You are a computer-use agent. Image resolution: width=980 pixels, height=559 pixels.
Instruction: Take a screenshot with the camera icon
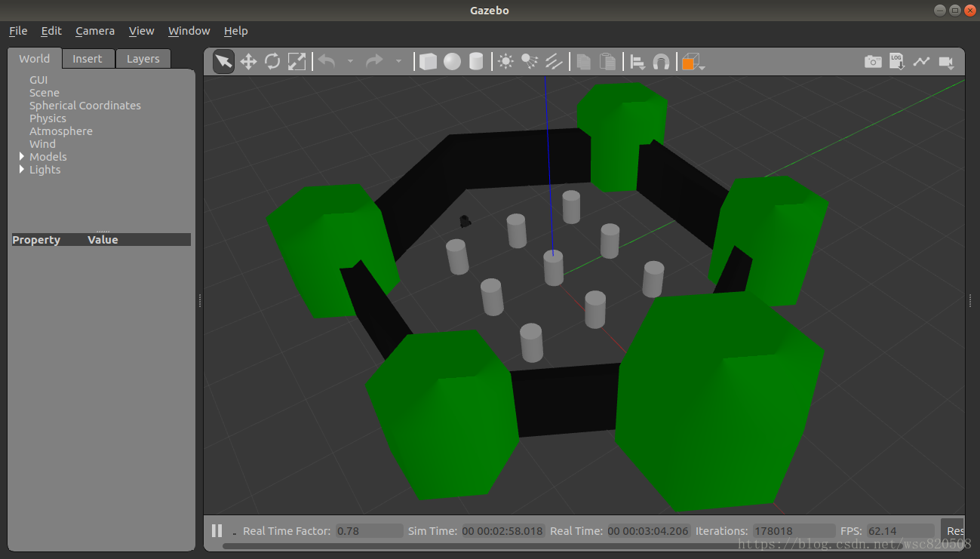(x=873, y=62)
